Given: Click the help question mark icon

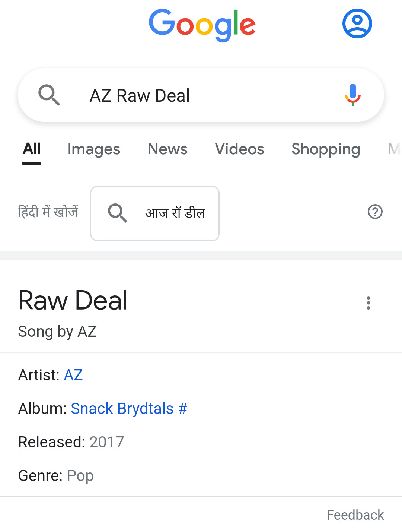Looking at the screenshot, I should click(x=375, y=212).
